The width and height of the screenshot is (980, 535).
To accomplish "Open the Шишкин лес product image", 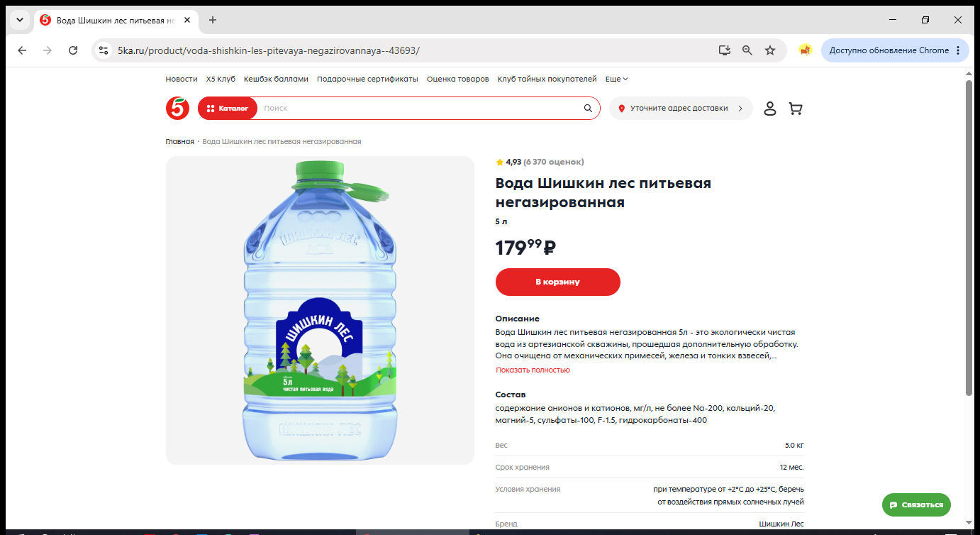I will tap(320, 310).
